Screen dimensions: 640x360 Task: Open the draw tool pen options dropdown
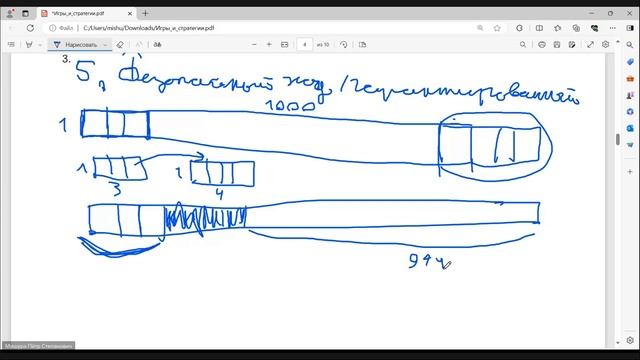pos(105,44)
